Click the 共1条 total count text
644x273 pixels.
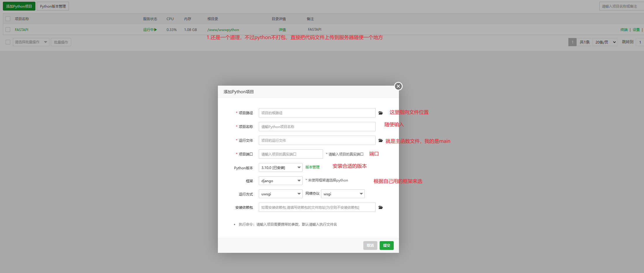pos(584,42)
